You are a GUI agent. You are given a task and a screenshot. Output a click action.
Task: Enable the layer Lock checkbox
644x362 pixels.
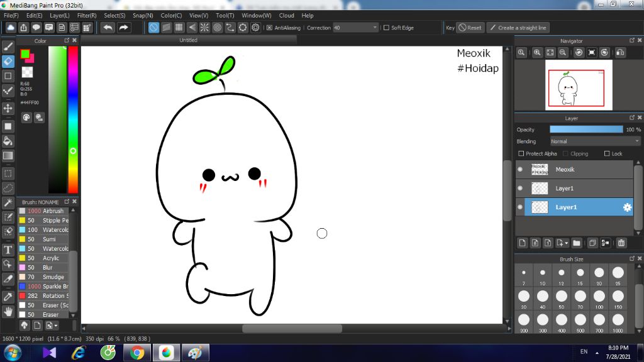tap(607, 153)
